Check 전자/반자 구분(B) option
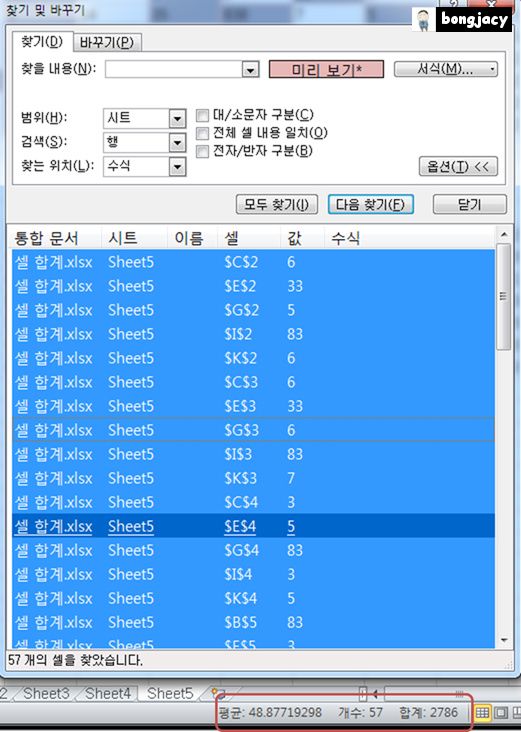 click(202, 152)
